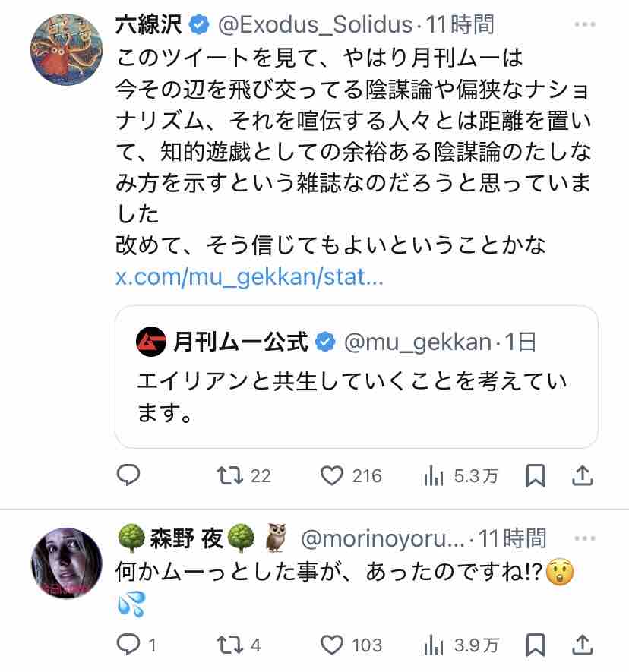Share 六線沢's tweet
This screenshot has width=629, height=672.
pos(582,475)
